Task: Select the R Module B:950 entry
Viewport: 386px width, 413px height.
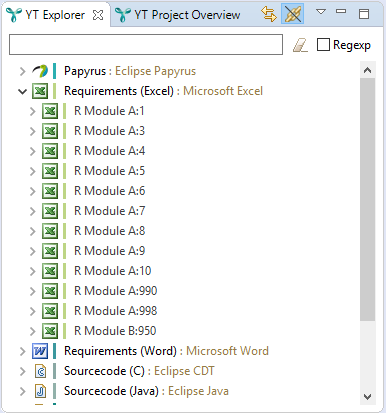Action: point(115,331)
